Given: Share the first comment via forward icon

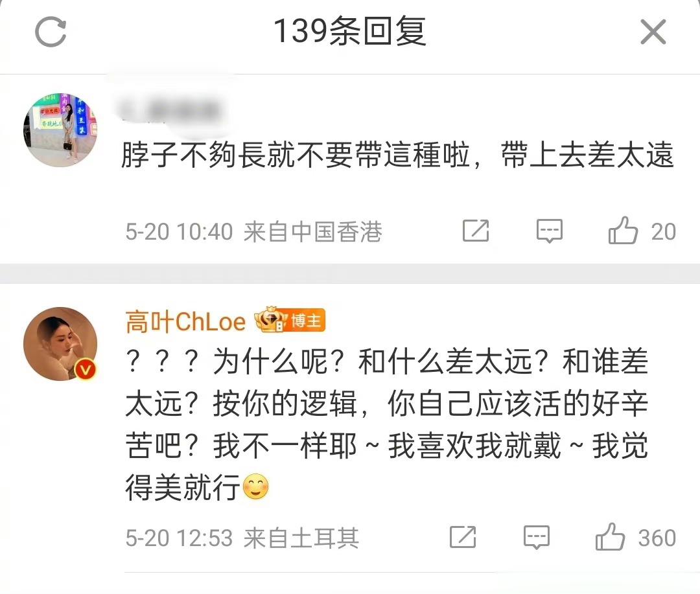Looking at the screenshot, I should (476, 231).
